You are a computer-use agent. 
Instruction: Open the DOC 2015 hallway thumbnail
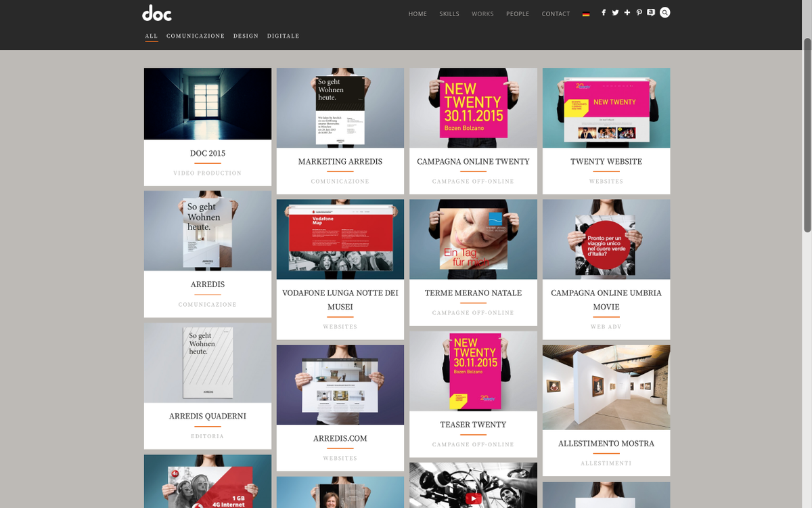tap(208, 104)
